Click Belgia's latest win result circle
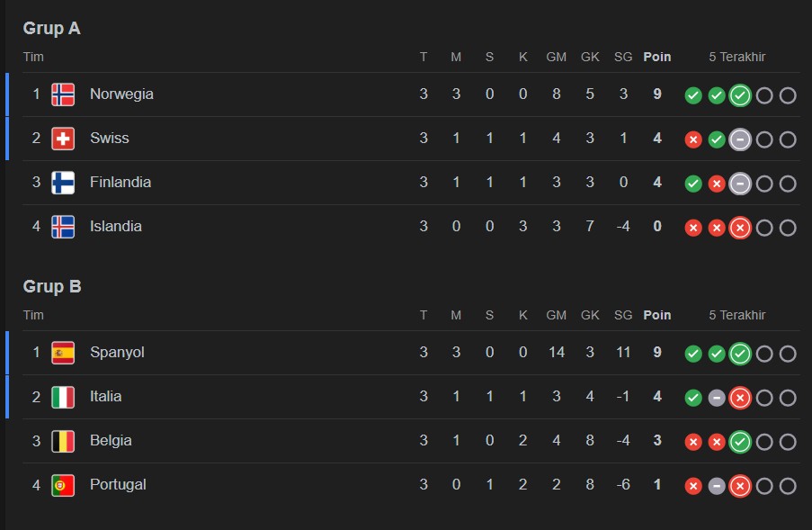The height and width of the screenshot is (530, 812). 740,442
